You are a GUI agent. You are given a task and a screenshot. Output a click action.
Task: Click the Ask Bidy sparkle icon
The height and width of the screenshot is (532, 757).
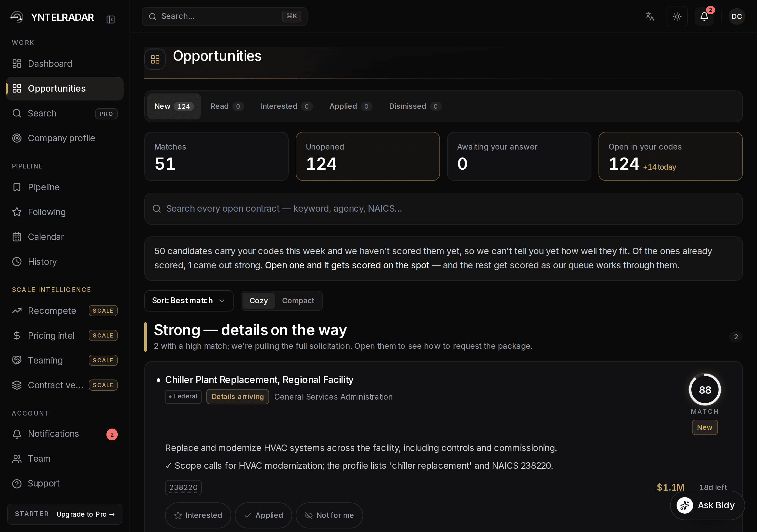pyautogui.click(x=685, y=505)
